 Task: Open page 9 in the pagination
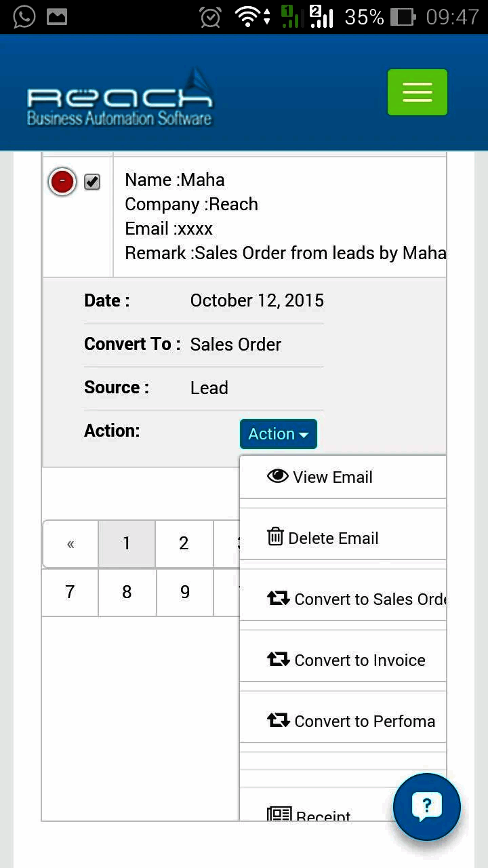(184, 592)
